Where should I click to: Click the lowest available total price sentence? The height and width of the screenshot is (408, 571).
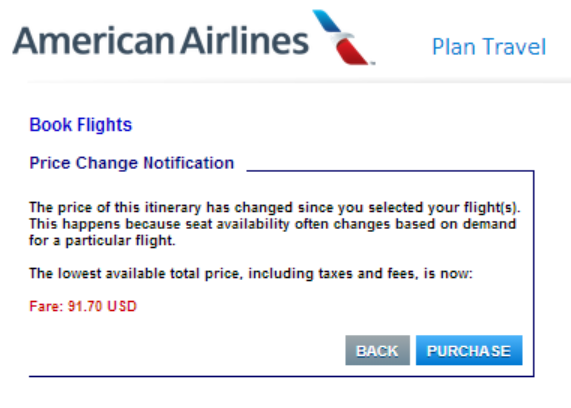click(x=251, y=273)
